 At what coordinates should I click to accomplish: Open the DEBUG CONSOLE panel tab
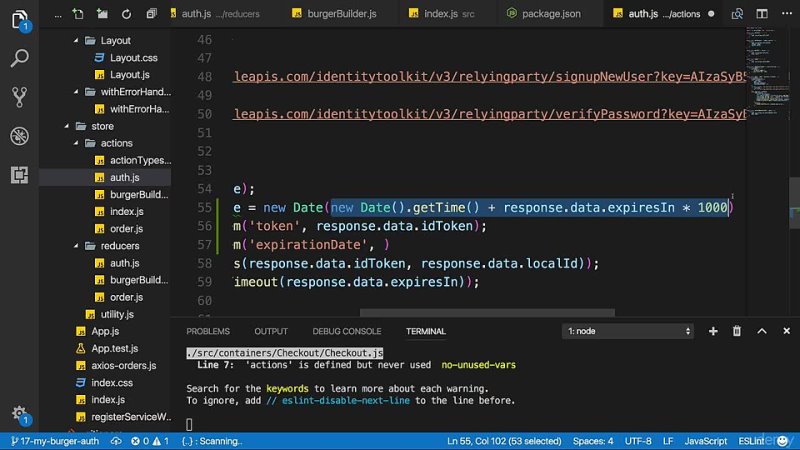pos(346,331)
